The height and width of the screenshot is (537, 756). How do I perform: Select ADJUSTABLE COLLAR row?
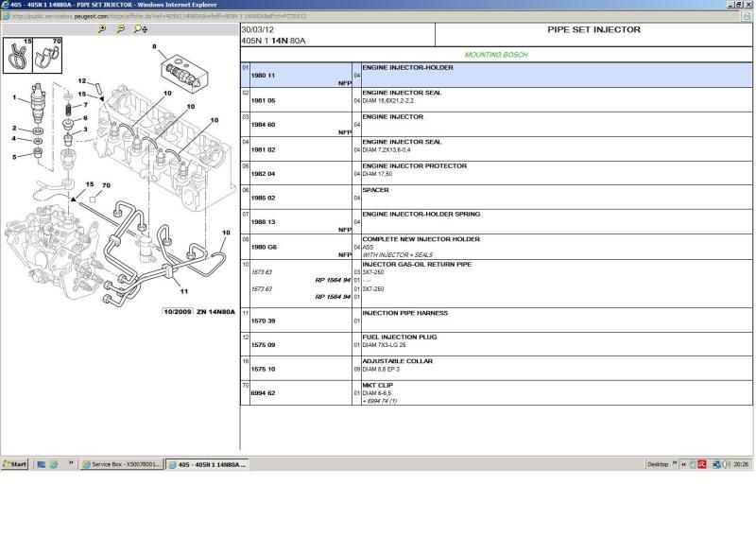[x=496, y=369]
